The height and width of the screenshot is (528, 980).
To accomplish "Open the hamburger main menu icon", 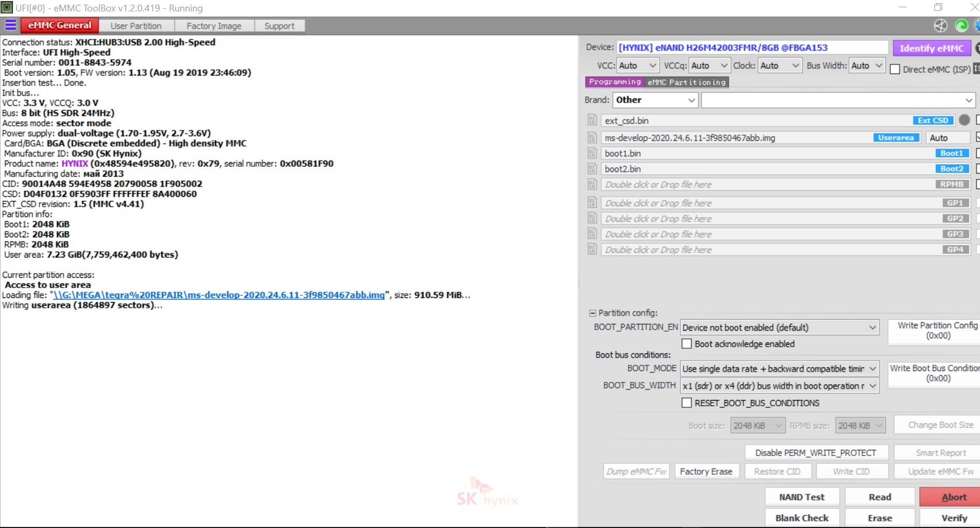I will coord(10,25).
